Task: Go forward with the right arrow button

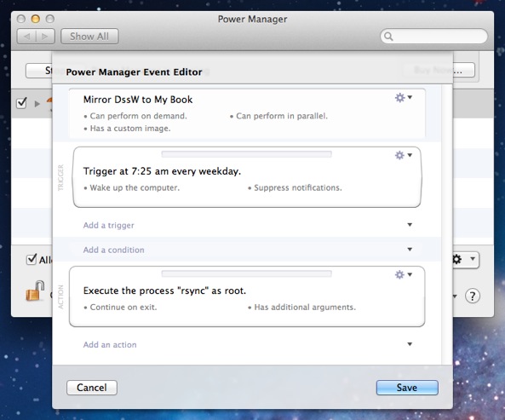Action: tap(45, 37)
